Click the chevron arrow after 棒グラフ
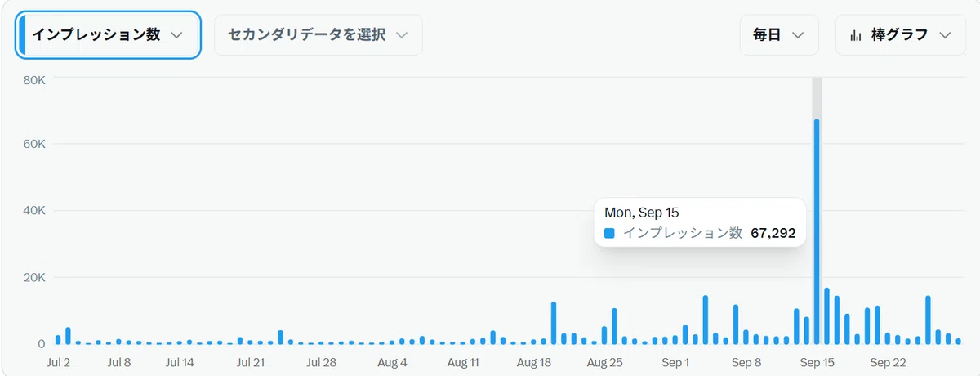Image resolution: width=980 pixels, height=376 pixels. [x=946, y=35]
